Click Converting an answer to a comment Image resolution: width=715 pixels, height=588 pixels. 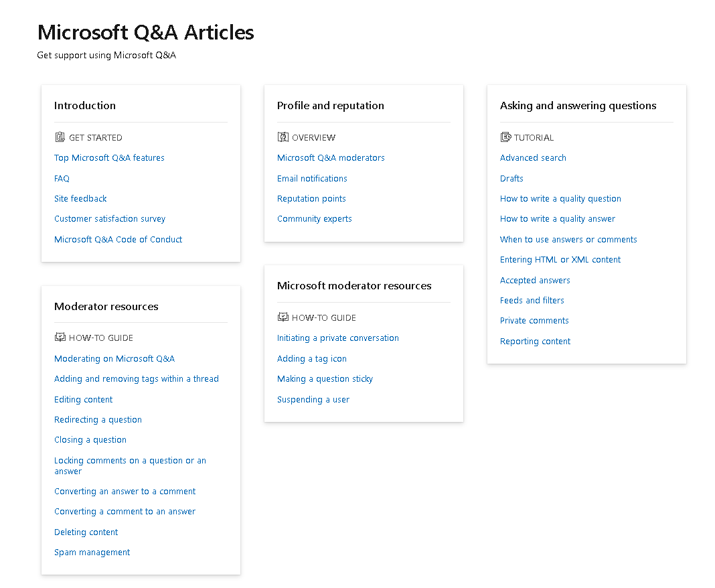(125, 492)
